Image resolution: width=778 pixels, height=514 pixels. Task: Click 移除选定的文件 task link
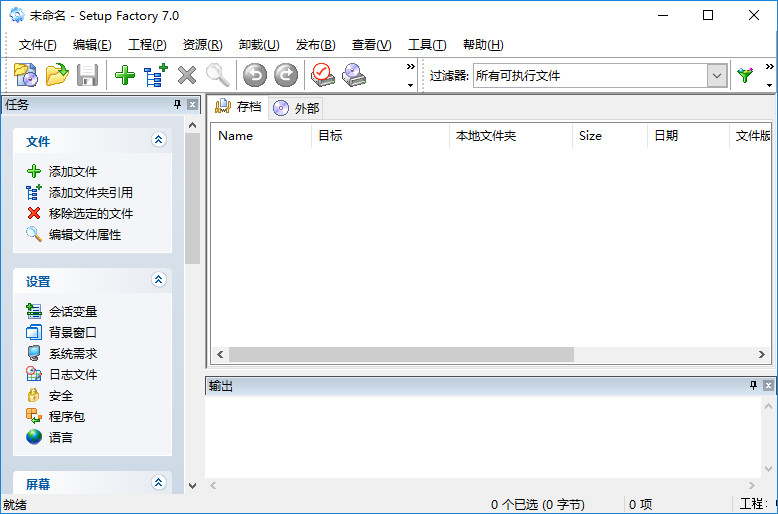91,214
